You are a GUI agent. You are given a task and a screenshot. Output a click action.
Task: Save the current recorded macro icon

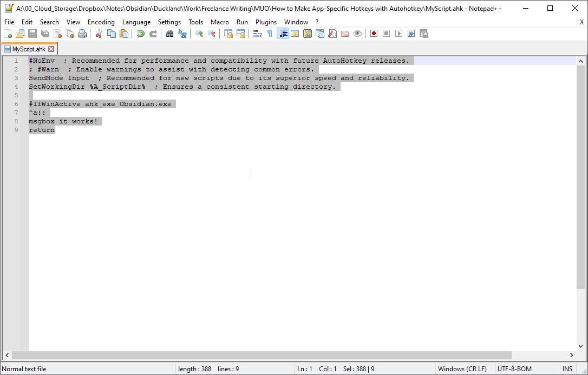pyautogui.click(x=424, y=34)
